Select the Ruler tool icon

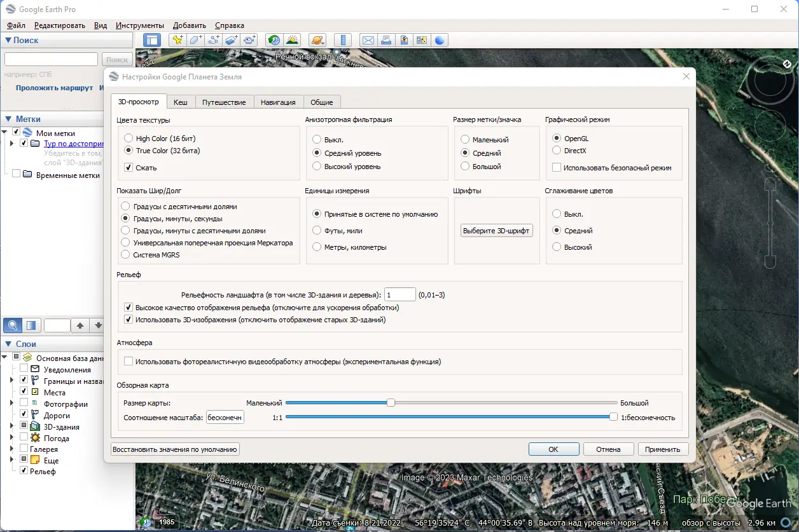click(343, 40)
